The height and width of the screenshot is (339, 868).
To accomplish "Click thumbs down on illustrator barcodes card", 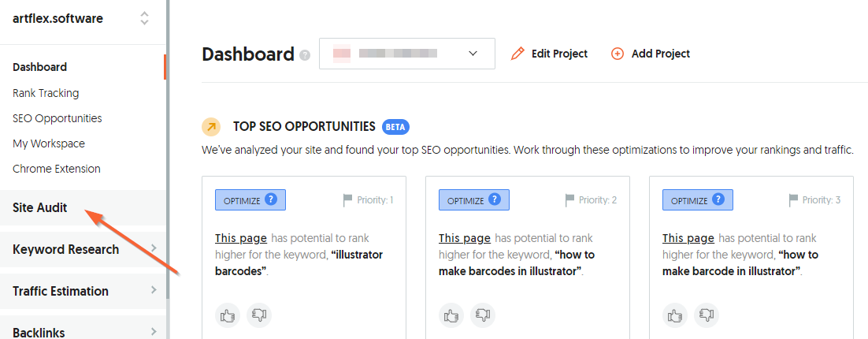I will [x=259, y=315].
